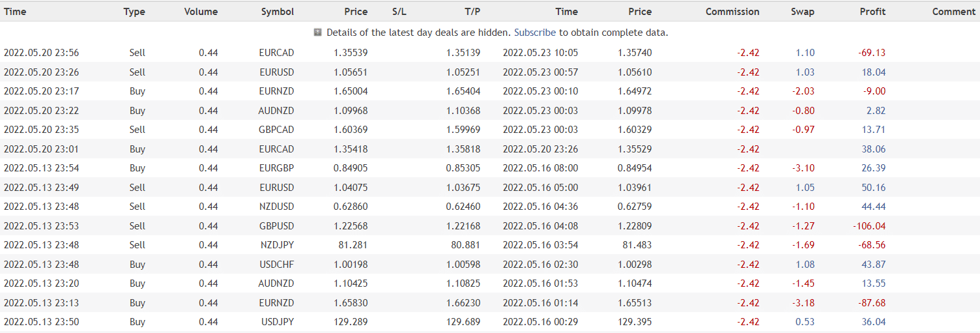
Task: Click the swap value 0.53
Action: pyautogui.click(x=805, y=322)
